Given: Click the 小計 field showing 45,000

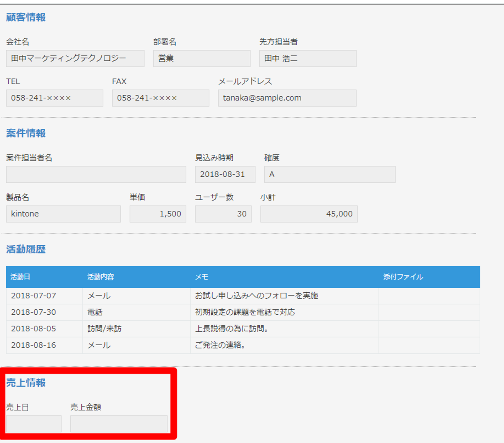Looking at the screenshot, I should [x=309, y=214].
